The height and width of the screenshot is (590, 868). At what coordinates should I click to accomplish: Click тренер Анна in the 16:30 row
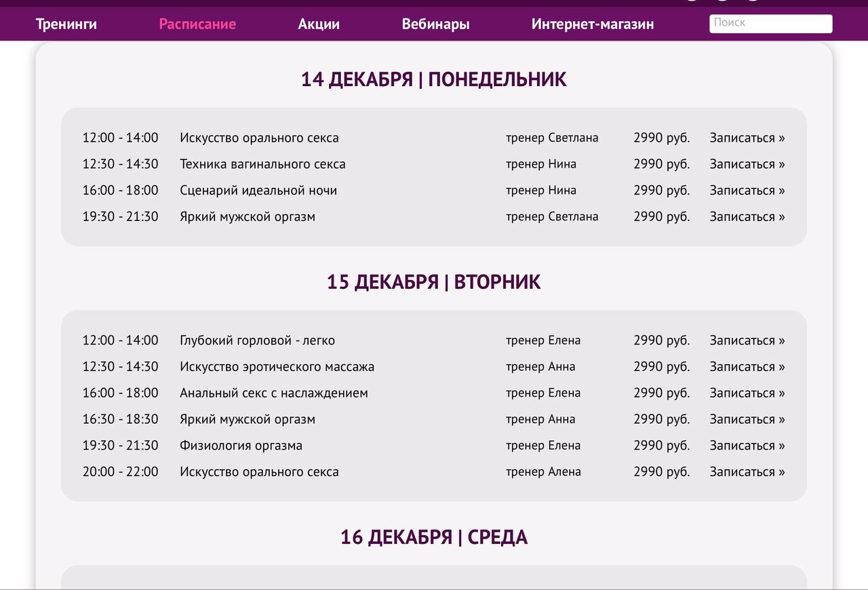(x=540, y=419)
